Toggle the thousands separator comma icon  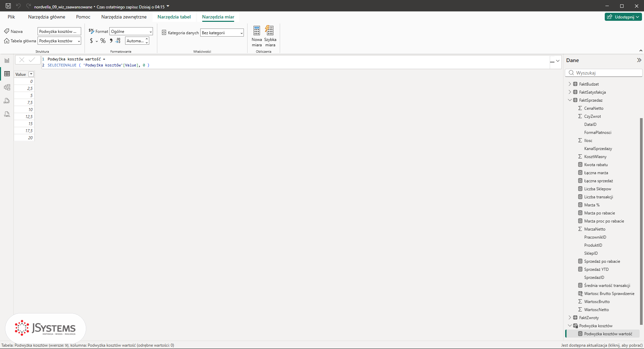point(111,41)
